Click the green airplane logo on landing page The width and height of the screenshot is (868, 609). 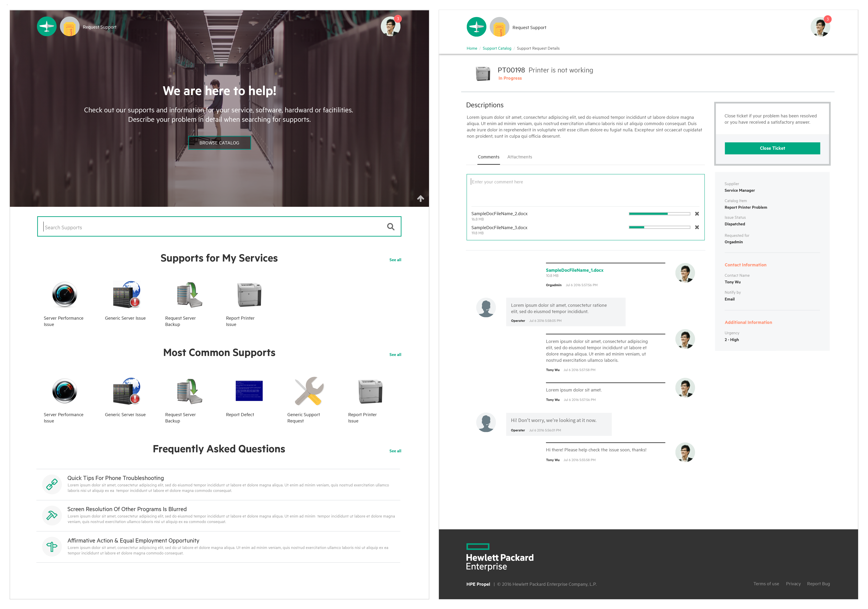point(47,26)
